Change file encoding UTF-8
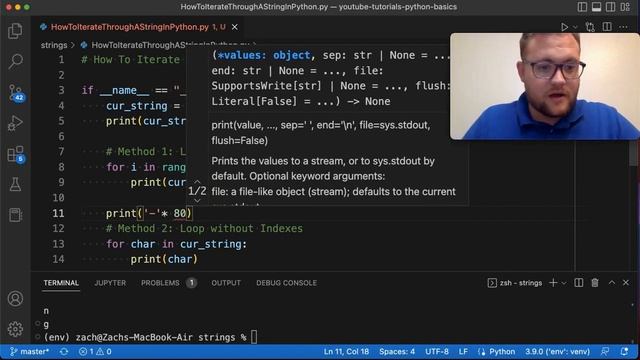The image size is (640, 360). (437, 351)
